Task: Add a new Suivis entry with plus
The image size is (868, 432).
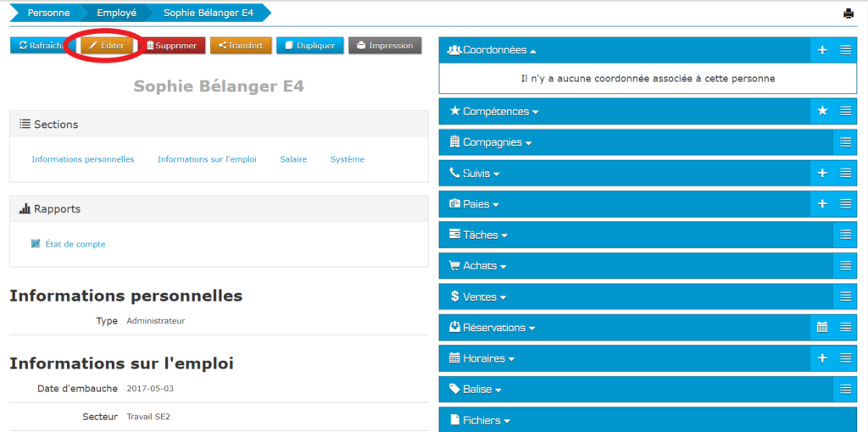Action: (821, 173)
